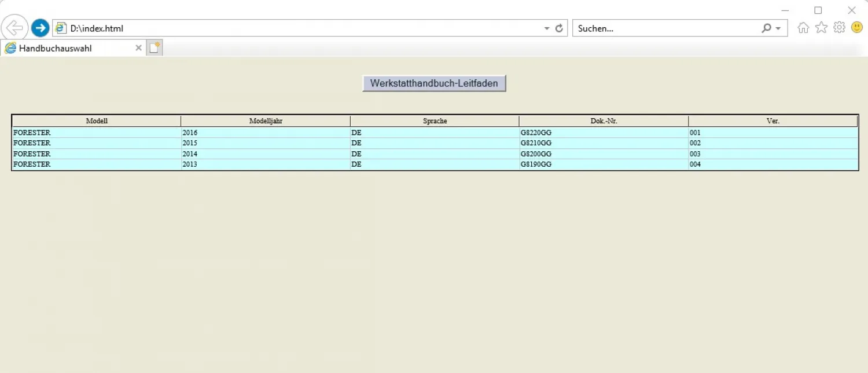Open the Home page icon
The width and height of the screenshot is (868, 373).
click(803, 28)
